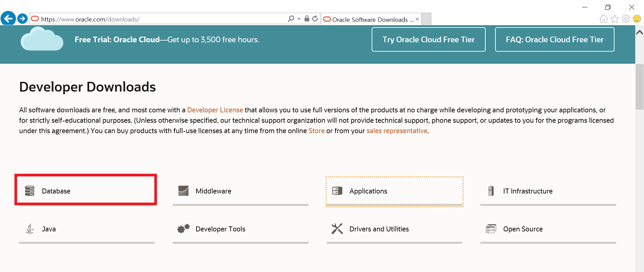Screen dimensions: 644x272
Task: Click the Middleware category icon
Action: coord(183,191)
